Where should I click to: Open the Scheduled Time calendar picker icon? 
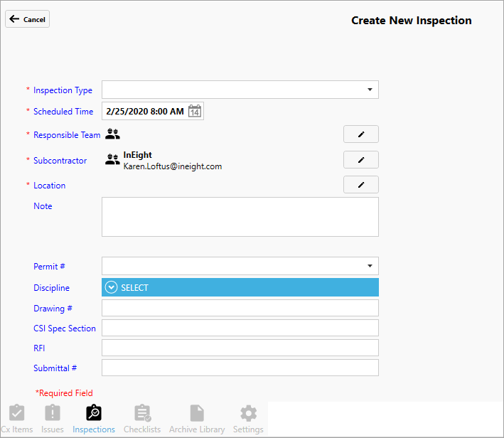[x=195, y=112]
